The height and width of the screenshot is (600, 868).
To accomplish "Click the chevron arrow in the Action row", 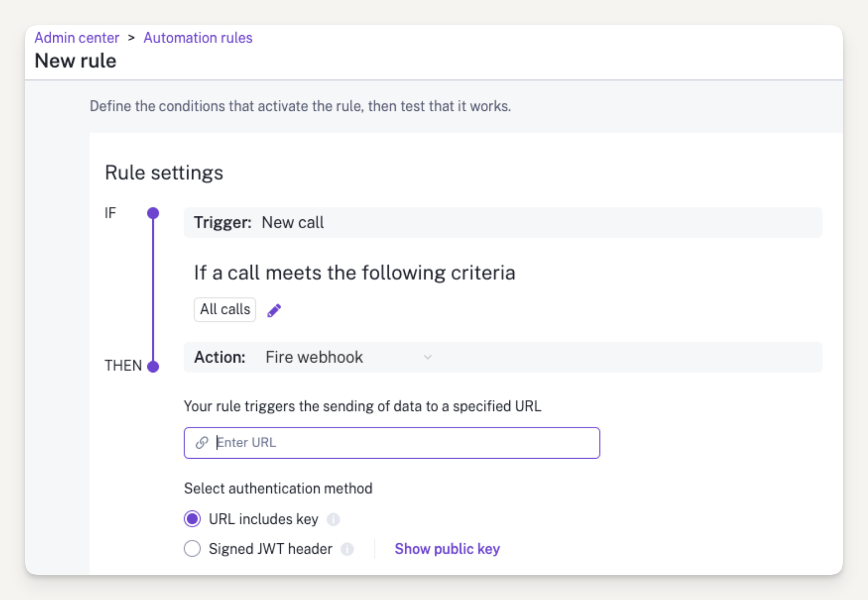I will point(427,357).
